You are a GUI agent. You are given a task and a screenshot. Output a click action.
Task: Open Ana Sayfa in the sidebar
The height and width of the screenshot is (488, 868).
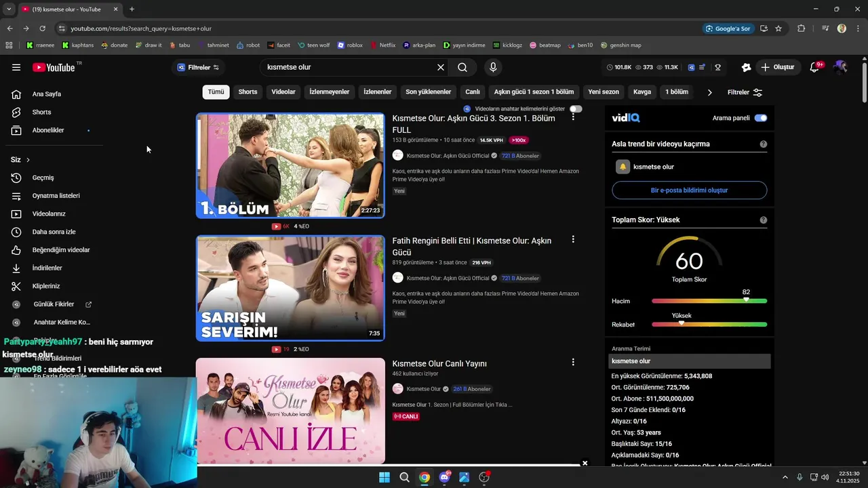[46, 94]
